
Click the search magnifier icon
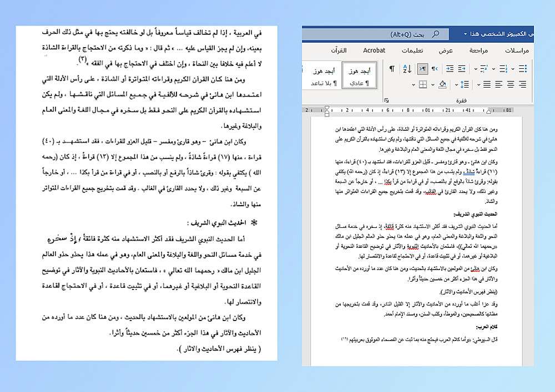point(436,34)
